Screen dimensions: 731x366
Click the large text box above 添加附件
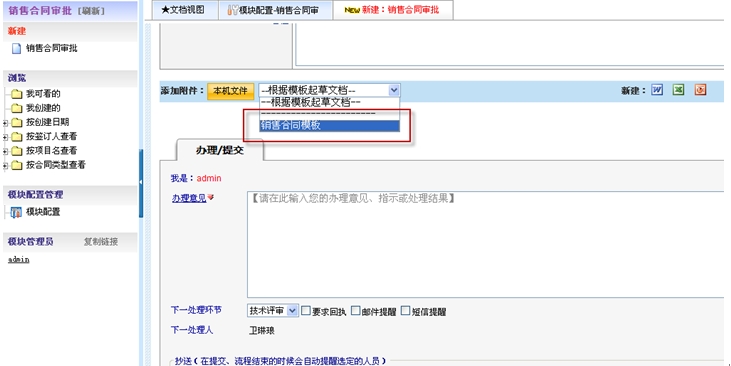(510, 44)
